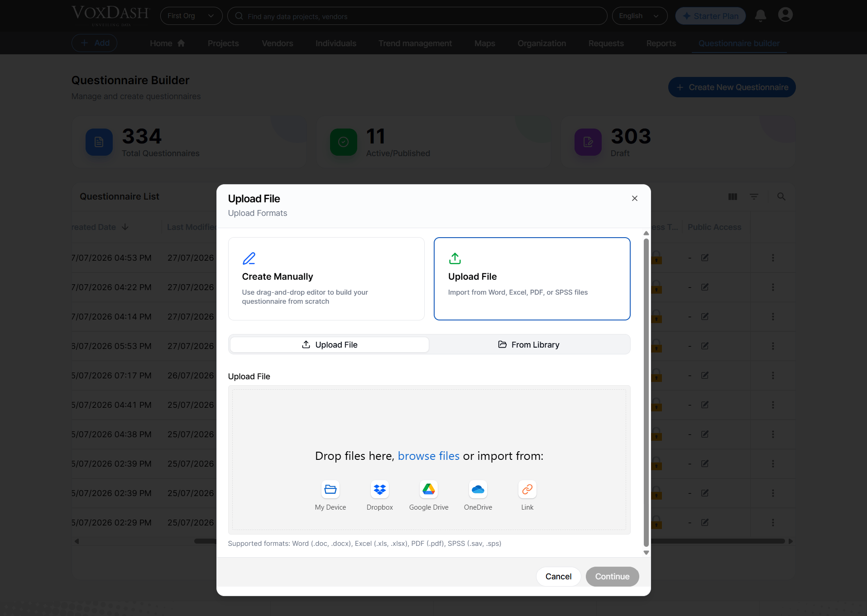Focus the global search field
This screenshot has height=616, width=867.
417,16
